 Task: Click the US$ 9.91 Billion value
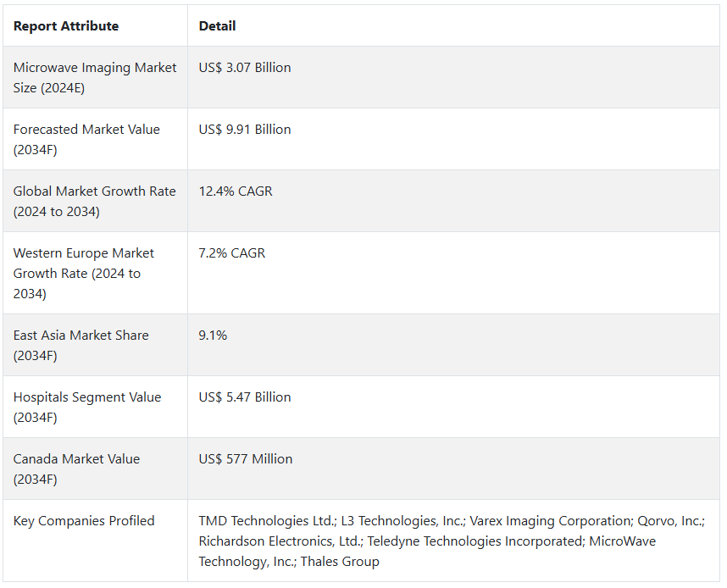click(245, 130)
